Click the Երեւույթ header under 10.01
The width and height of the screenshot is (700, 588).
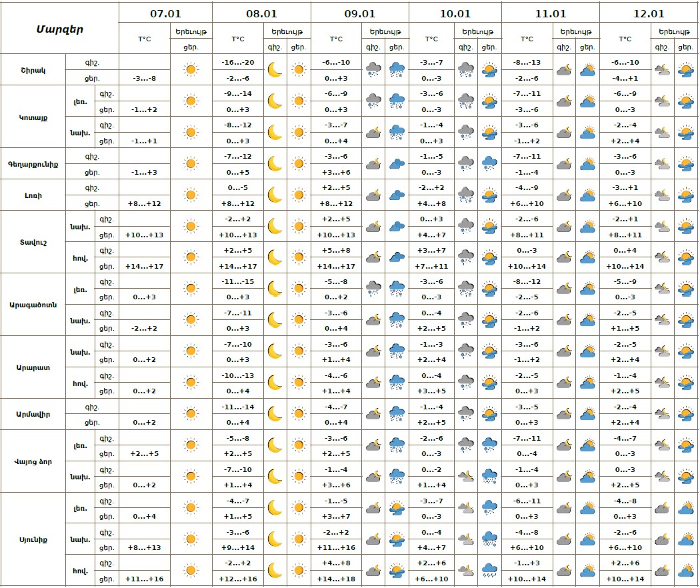point(478,31)
